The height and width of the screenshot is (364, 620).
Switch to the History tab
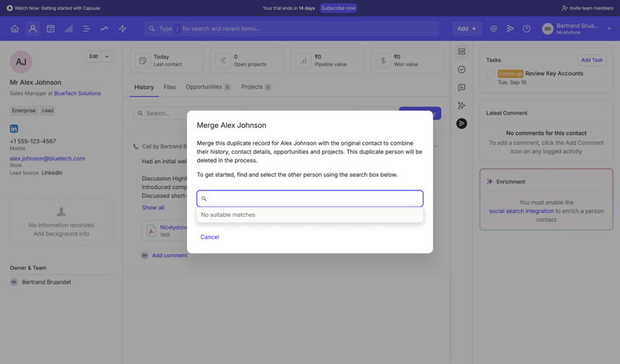pyautogui.click(x=144, y=87)
